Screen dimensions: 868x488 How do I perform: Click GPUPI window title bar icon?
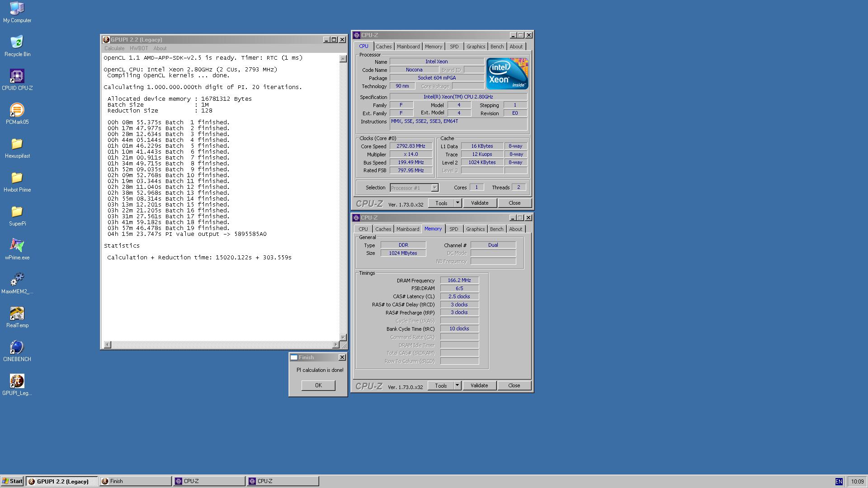pos(106,40)
